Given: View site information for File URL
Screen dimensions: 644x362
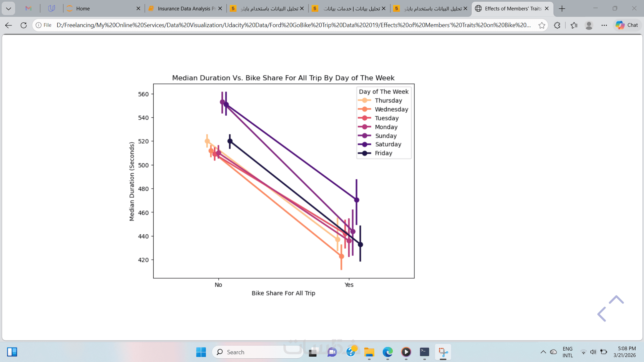Looking at the screenshot, I should [x=44, y=25].
